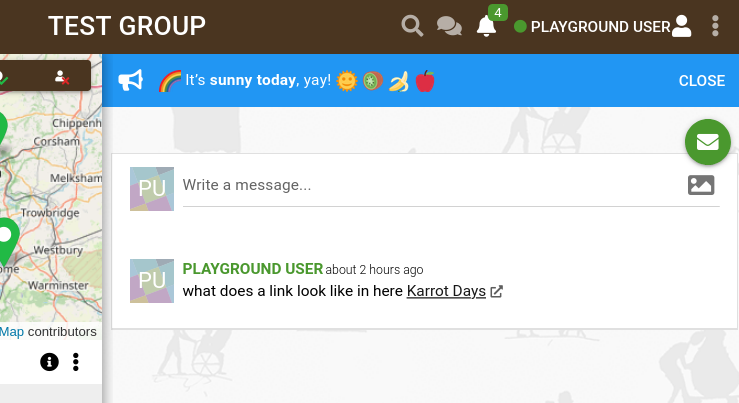Open the search magnifier icon
Viewport: 739px width, 403px height.
click(412, 26)
